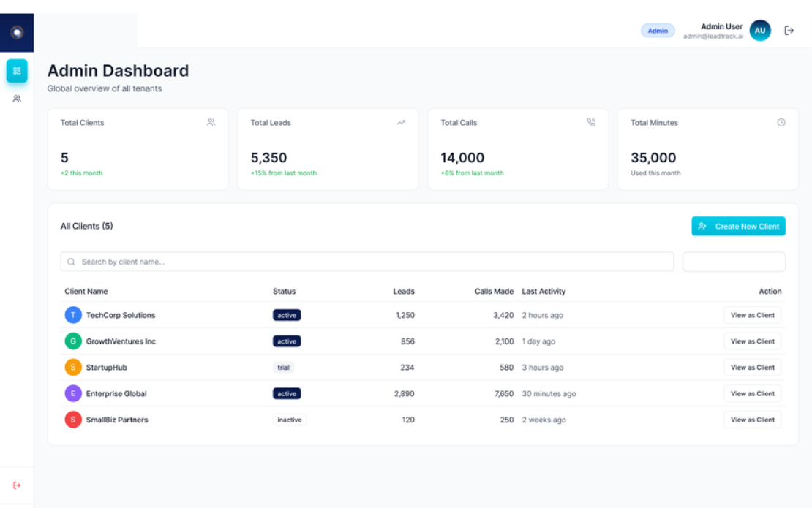Click the app logo in top-left corner
The image size is (812, 508).
coord(17,33)
